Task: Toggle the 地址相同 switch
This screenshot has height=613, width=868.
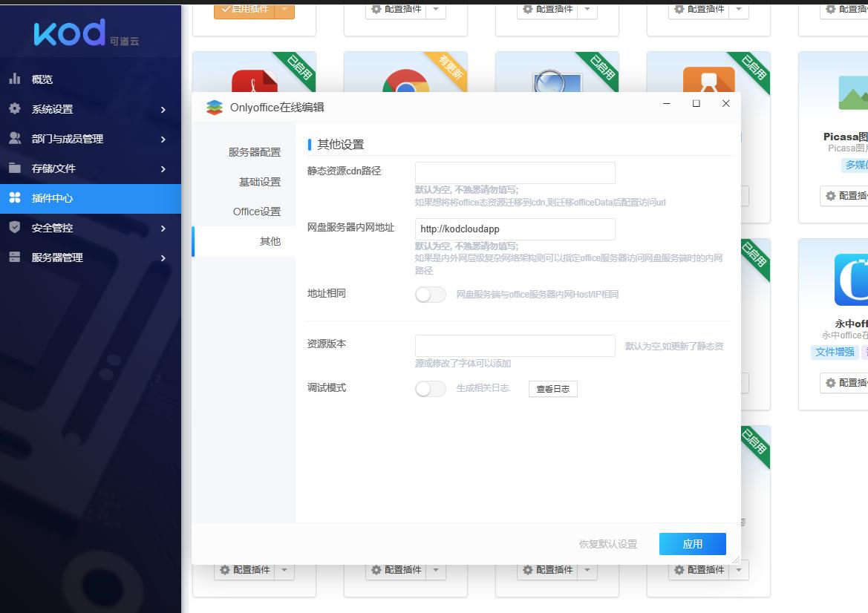Action: [x=431, y=295]
